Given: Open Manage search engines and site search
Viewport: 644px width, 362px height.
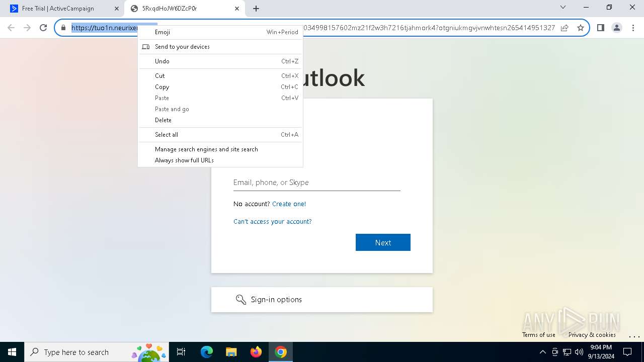Looking at the screenshot, I should pyautogui.click(x=220, y=149).
